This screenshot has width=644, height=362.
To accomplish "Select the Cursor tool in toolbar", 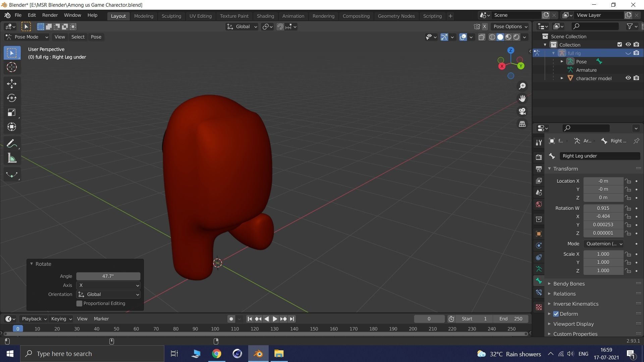I will [x=12, y=67].
